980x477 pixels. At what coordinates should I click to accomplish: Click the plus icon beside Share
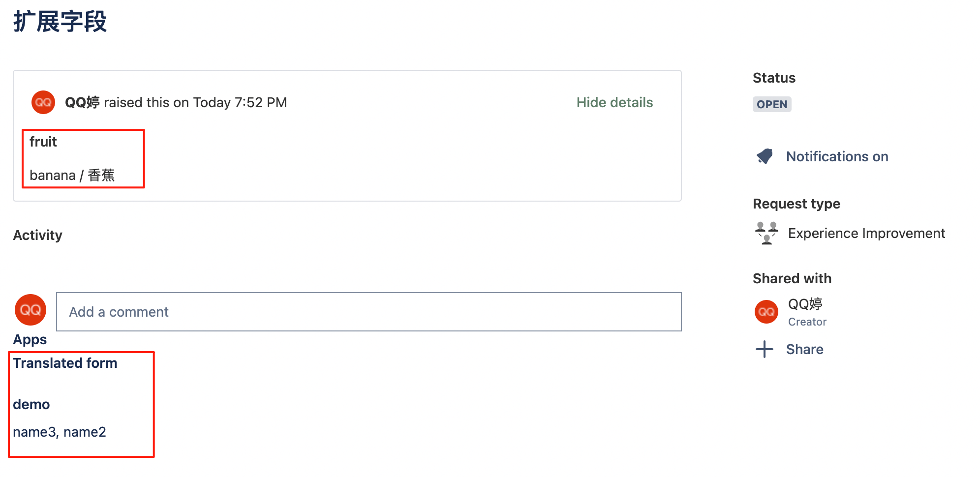tap(765, 349)
